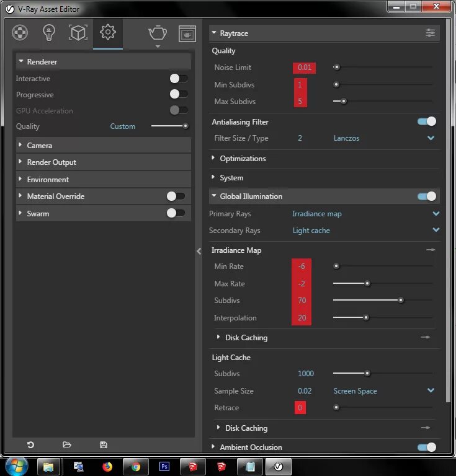Open the Lights tab lightbulb icon

tap(48, 32)
